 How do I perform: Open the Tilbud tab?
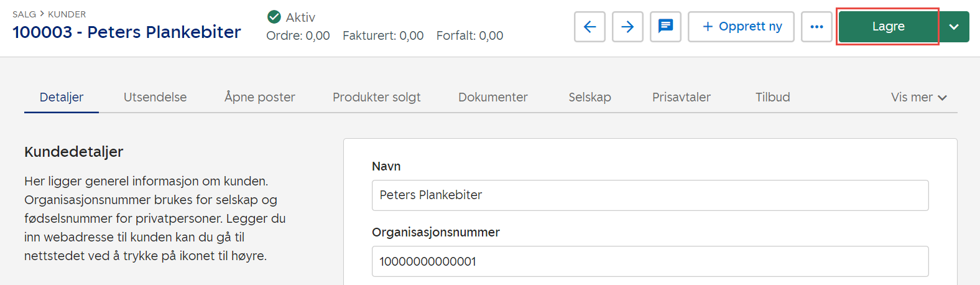click(x=772, y=97)
